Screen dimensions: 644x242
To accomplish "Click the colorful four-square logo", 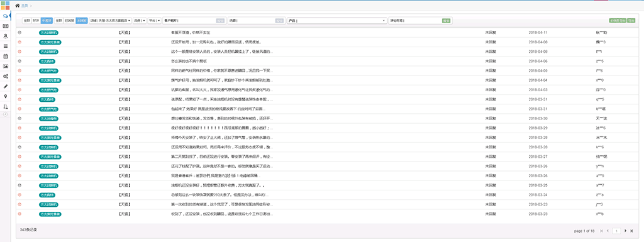I will tap(5, 5).
